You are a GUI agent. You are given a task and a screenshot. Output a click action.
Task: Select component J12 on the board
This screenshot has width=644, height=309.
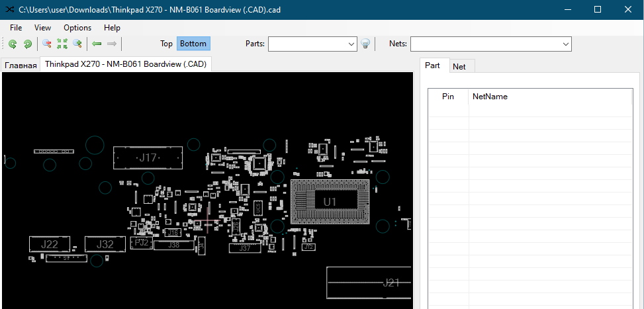click(308, 247)
